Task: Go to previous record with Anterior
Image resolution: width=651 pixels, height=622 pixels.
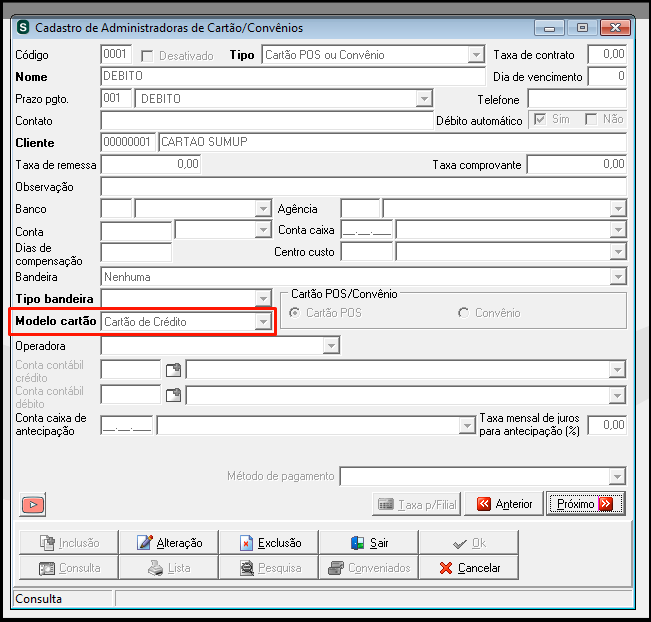Action: click(x=504, y=504)
